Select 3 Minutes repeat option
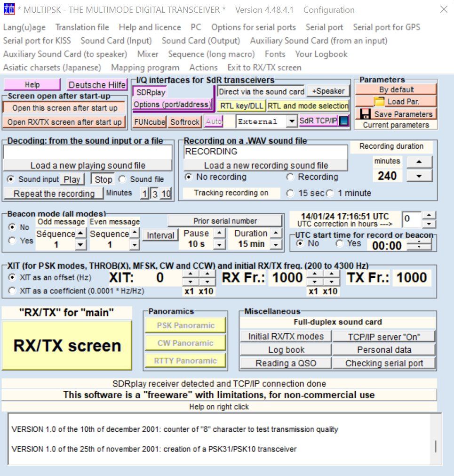The height and width of the screenshot is (476, 454). pos(155,194)
